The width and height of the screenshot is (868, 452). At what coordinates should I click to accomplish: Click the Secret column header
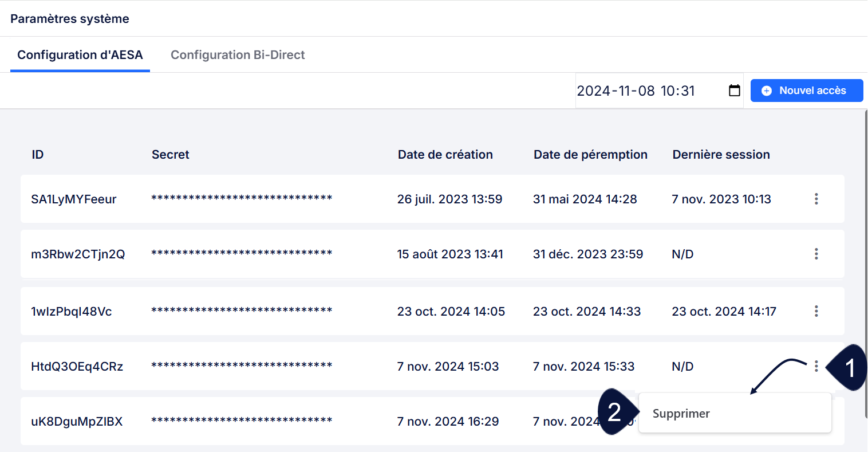click(x=171, y=155)
